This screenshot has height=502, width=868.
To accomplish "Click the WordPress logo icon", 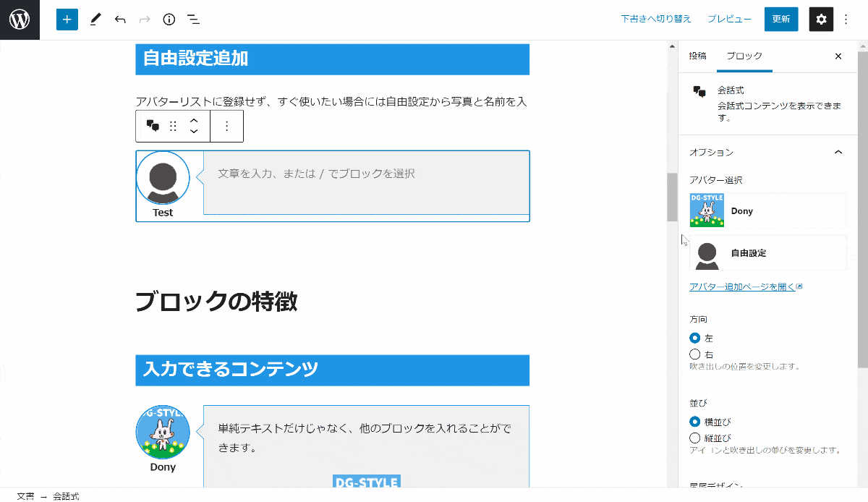I will coord(20,20).
